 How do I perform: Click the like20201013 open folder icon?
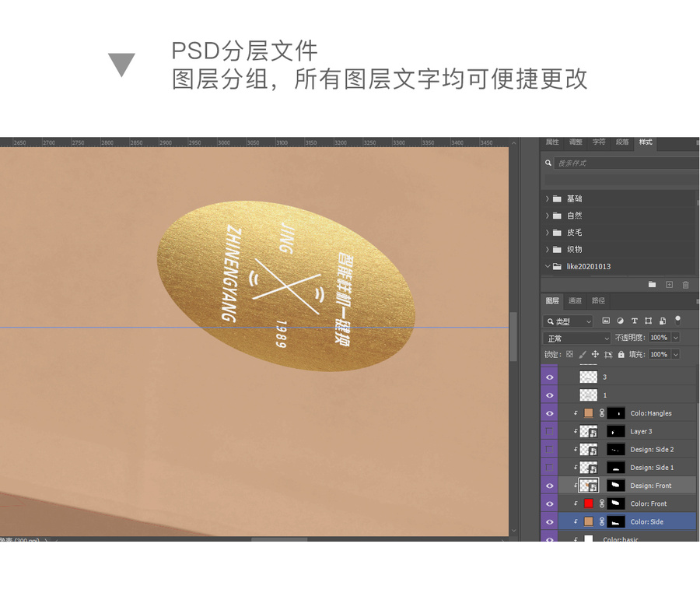click(557, 266)
